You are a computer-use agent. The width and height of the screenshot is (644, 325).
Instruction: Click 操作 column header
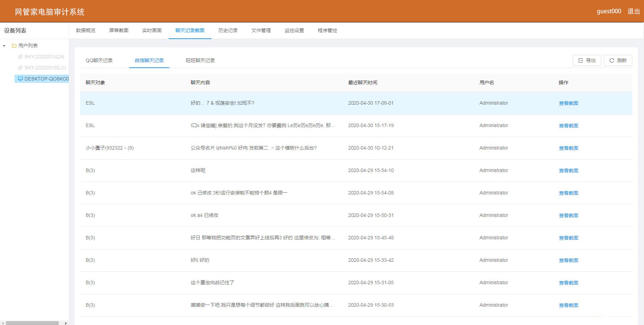(563, 83)
